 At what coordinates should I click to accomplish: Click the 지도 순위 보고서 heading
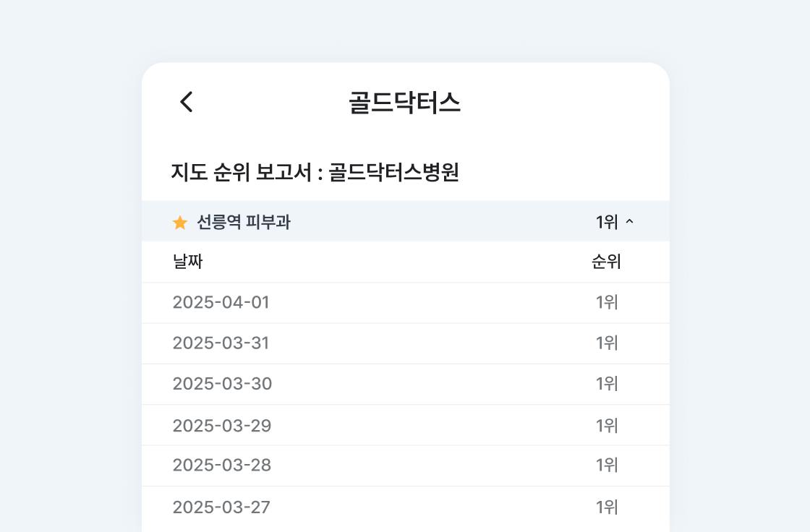pyautogui.click(x=315, y=173)
